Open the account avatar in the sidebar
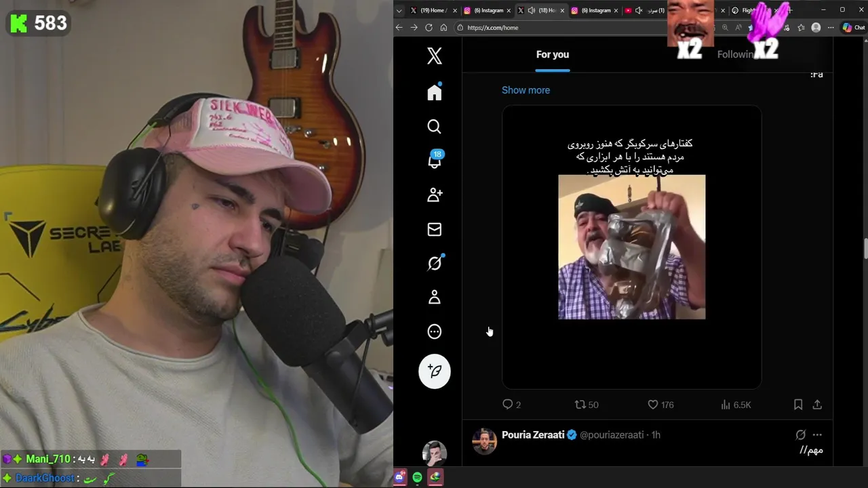Viewport: 868px width, 488px height. 435,453
